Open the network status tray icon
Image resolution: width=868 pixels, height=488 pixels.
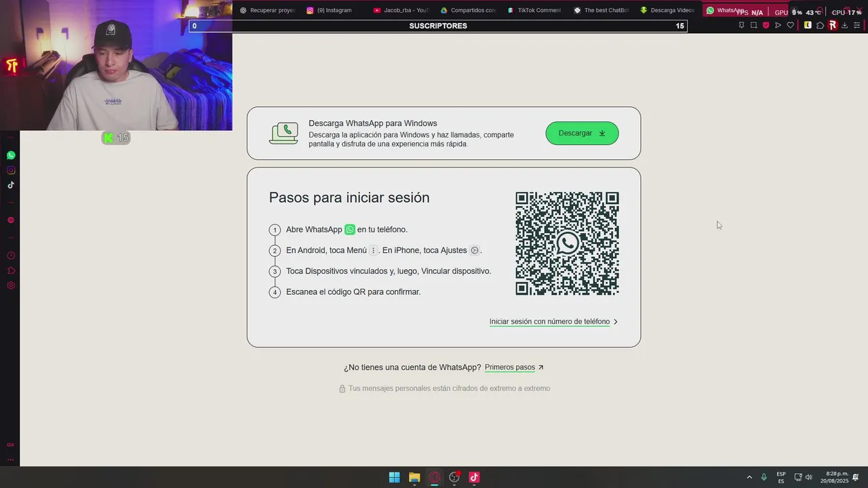coord(798,477)
